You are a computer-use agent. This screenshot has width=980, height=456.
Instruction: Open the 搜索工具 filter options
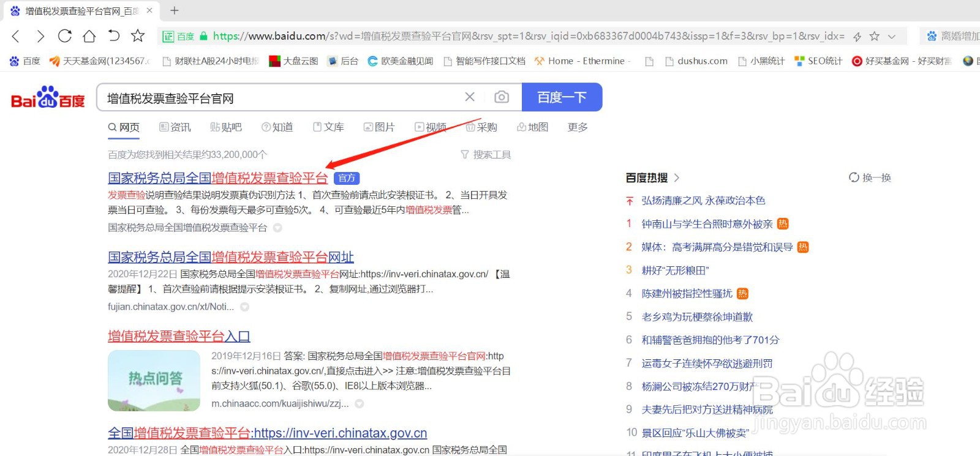486,155
